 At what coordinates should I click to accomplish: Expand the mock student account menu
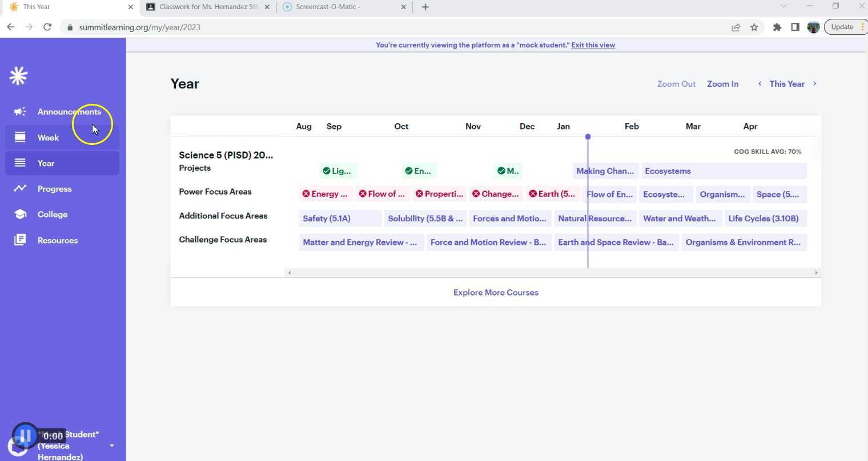pyautogui.click(x=111, y=446)
